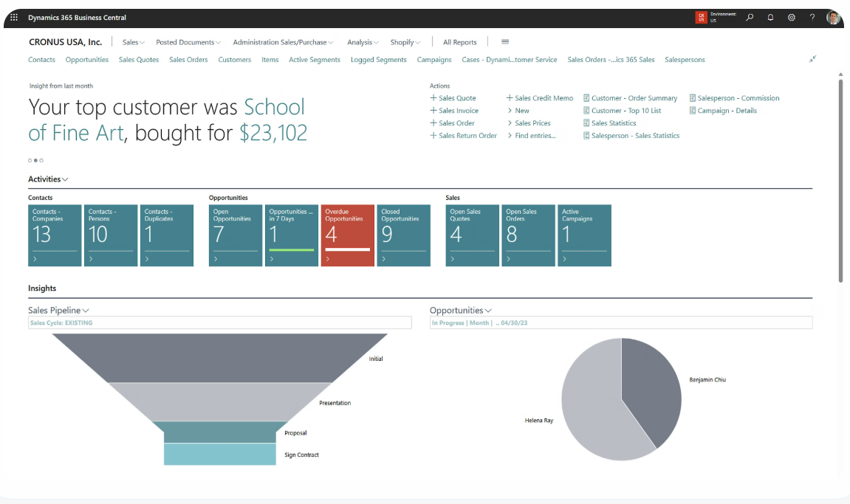Click the help question mark icon

(x=812, y=18)
